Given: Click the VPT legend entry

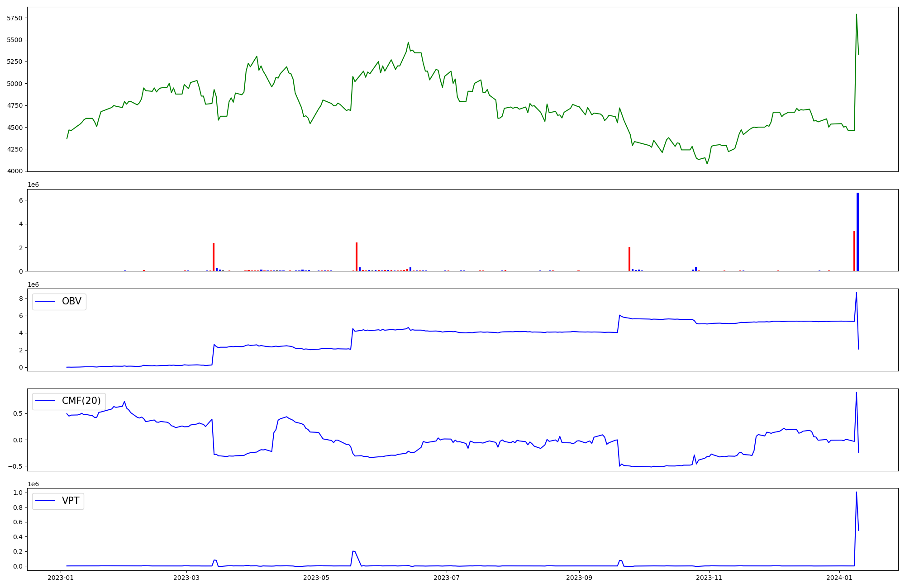Looking at the screenshot, I should click(58, 501).
